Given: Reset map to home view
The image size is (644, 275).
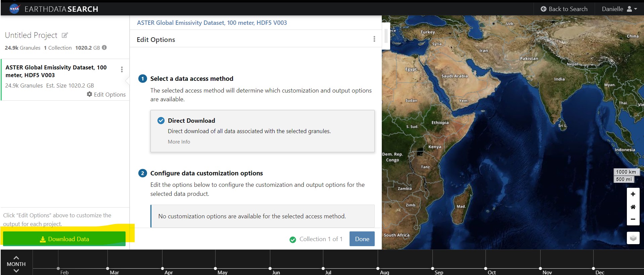Looking at the screenshot, I should 633,207.
